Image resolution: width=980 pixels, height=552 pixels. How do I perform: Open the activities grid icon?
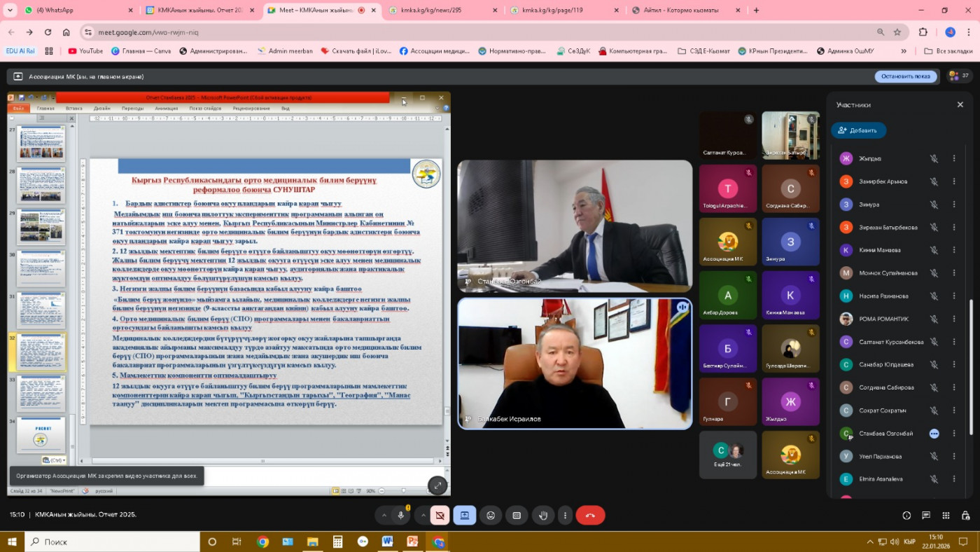point(946,516)
